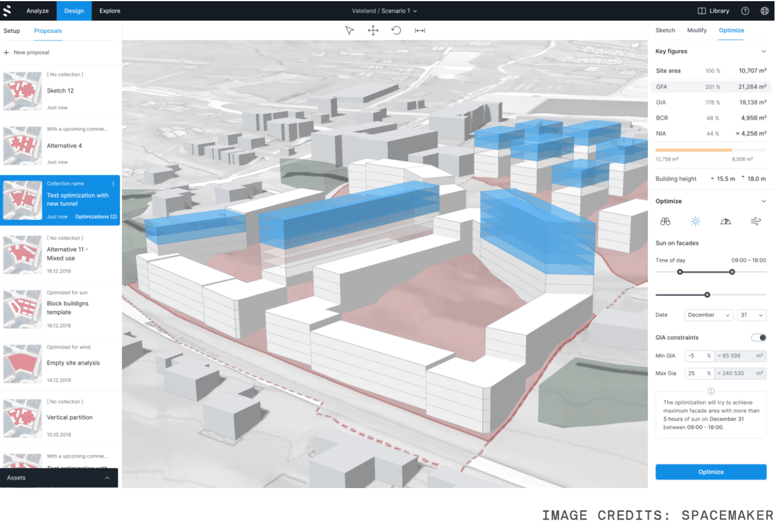Choose the rotate view tool
The height and width of the screenshot is (532, 778).
(397, 30)
